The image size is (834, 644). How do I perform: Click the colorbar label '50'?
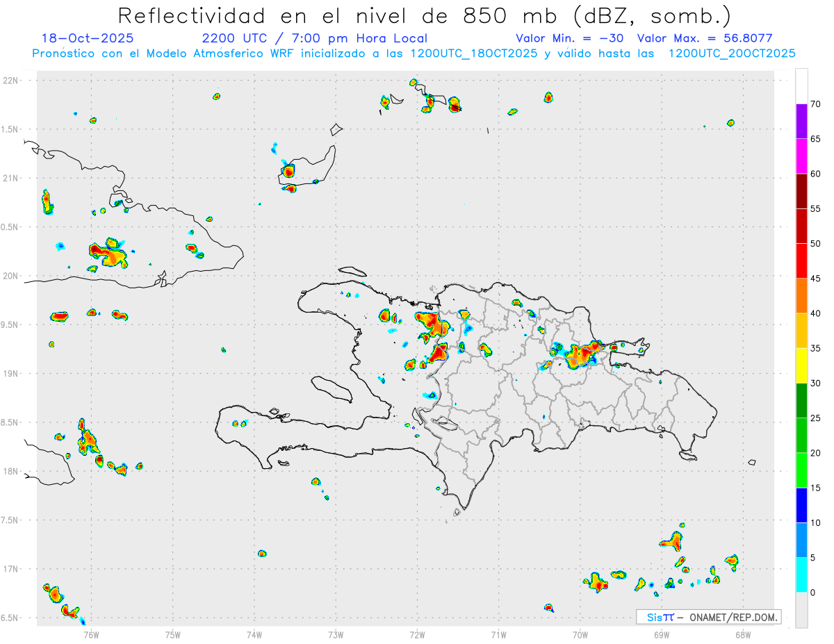click(816, 244)
